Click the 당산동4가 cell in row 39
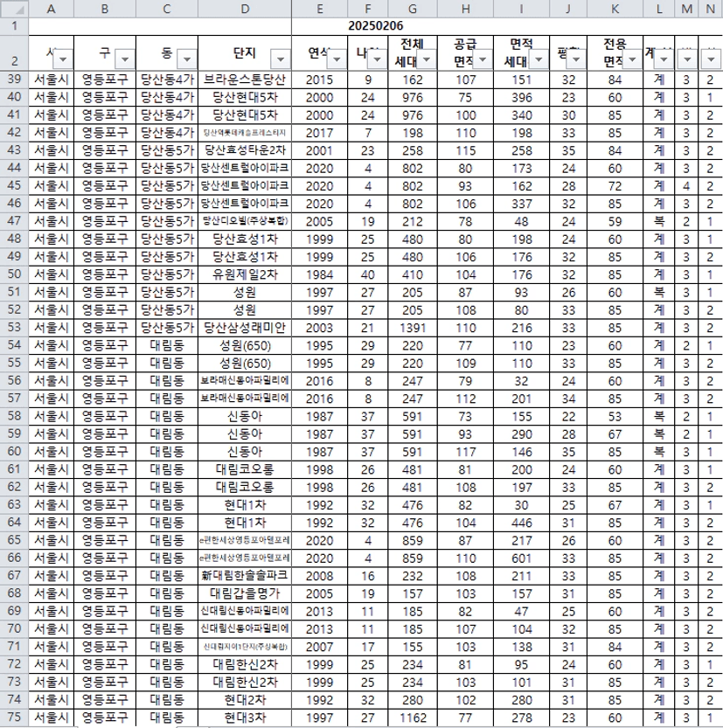 click(x=167, y=80)
